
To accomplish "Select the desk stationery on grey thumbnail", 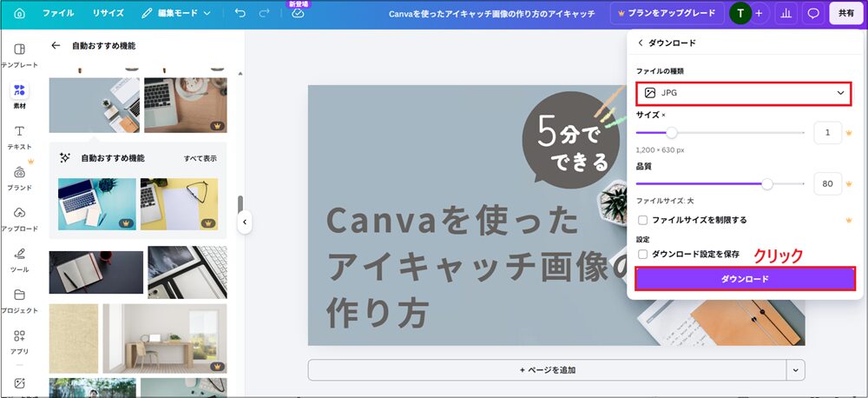I will click(x=95, y=105).
